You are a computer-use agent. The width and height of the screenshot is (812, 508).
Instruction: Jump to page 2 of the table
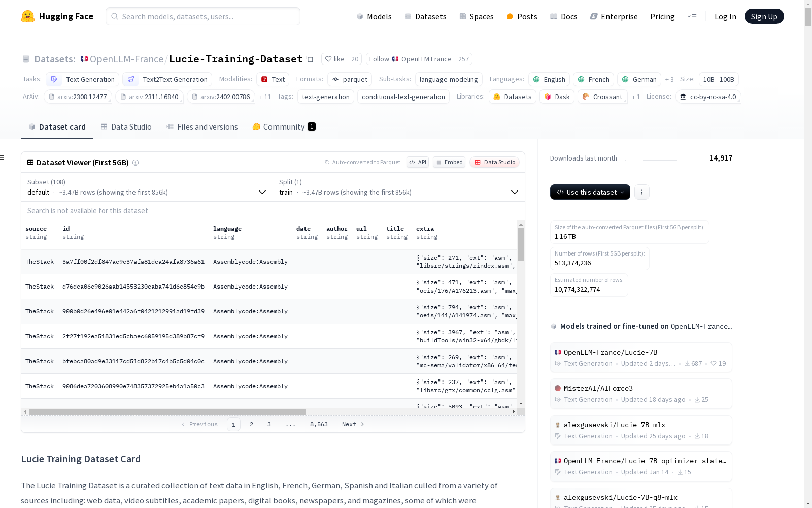pos(251,424)
